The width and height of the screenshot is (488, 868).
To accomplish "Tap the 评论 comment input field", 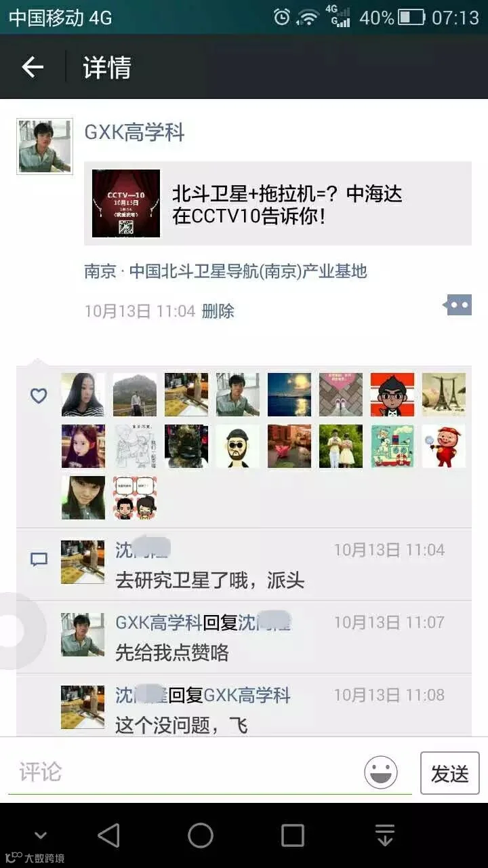I will [183, 772].
